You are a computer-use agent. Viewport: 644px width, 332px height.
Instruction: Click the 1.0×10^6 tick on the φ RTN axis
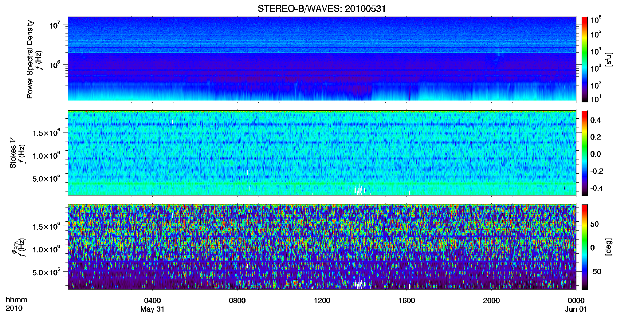[x=46, y=249]
